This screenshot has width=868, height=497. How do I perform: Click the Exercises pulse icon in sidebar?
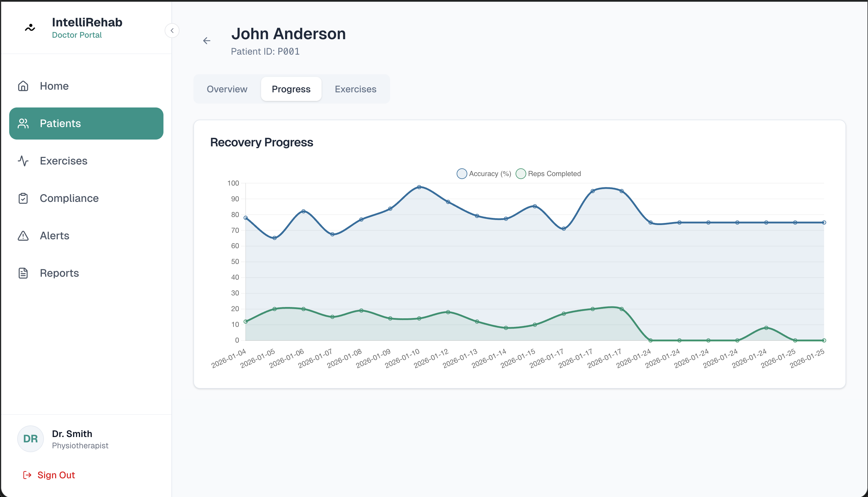click(23, 161)
